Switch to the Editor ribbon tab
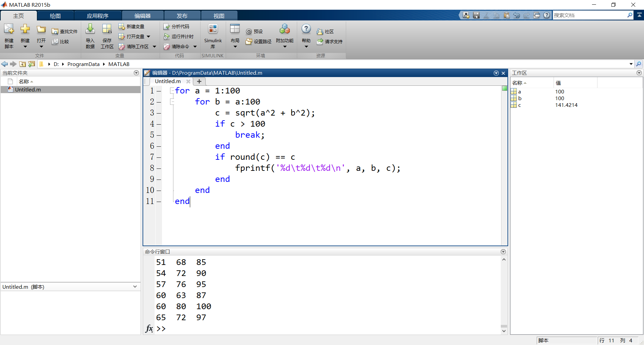 click(143, 16)
